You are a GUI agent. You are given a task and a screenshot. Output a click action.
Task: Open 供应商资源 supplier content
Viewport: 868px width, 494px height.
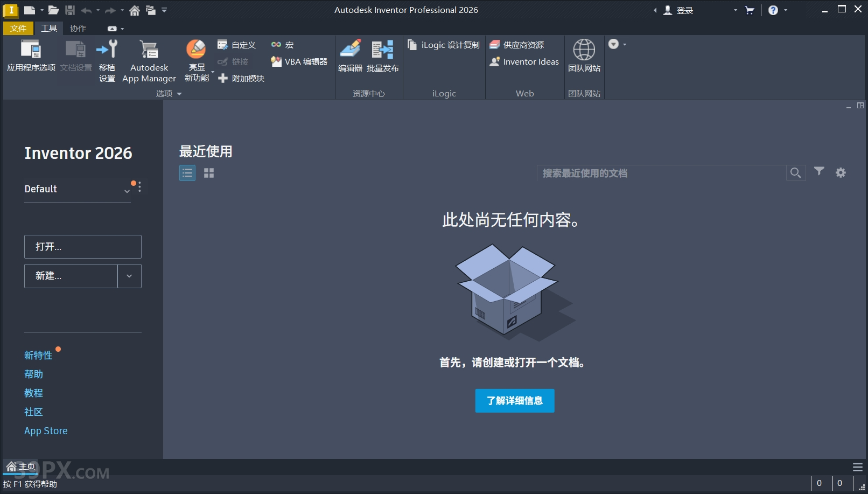(517, 45)
